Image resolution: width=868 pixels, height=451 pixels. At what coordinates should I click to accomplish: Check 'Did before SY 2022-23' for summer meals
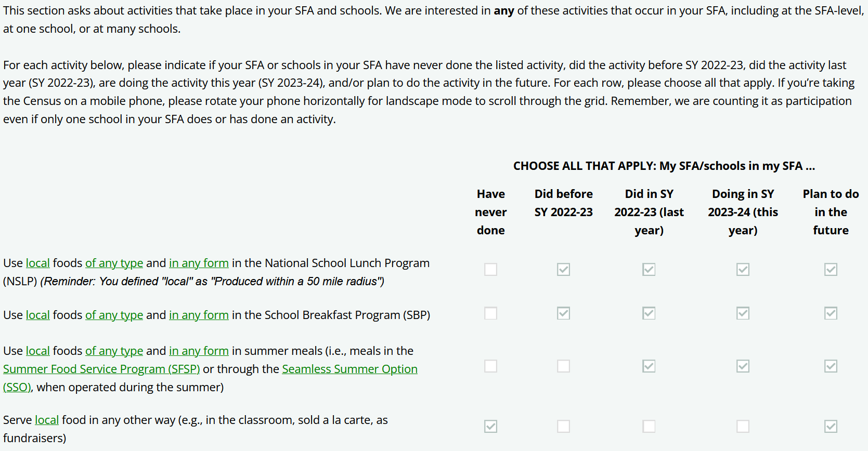coord(563,366)
